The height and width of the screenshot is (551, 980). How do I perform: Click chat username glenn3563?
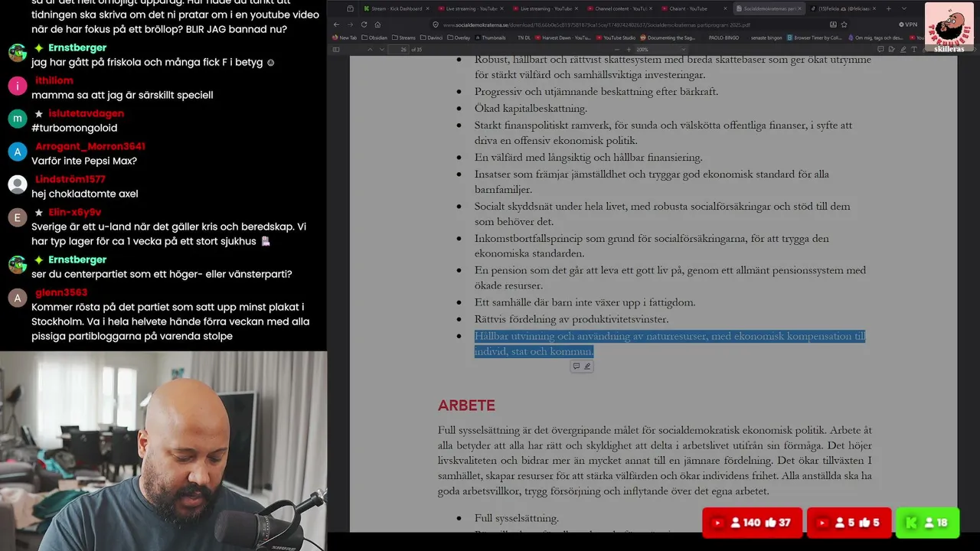tap(61, 292)
